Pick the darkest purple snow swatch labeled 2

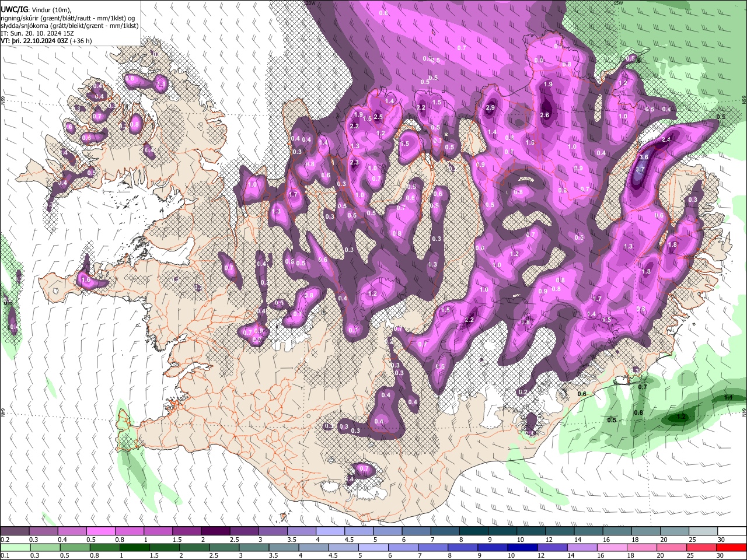point(215,531)
